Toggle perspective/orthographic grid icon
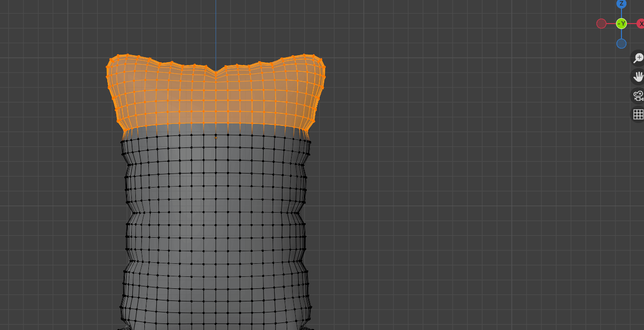 (638, 114)
